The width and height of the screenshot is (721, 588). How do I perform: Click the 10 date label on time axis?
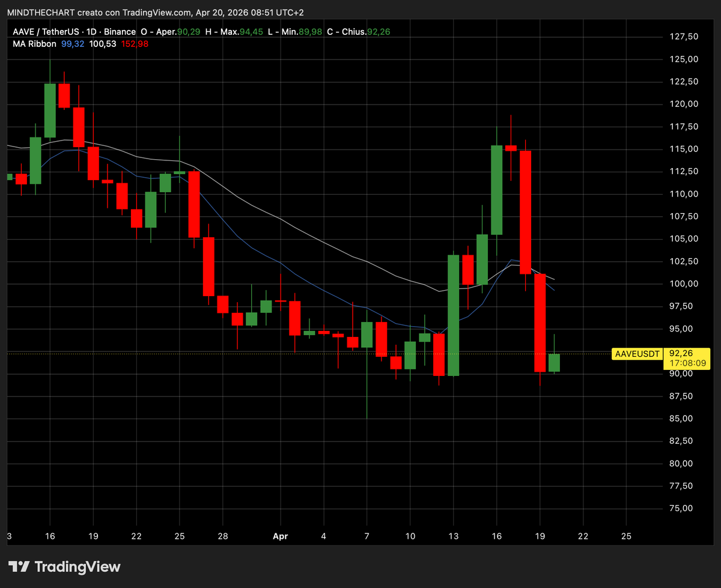[x=410, y=536]
